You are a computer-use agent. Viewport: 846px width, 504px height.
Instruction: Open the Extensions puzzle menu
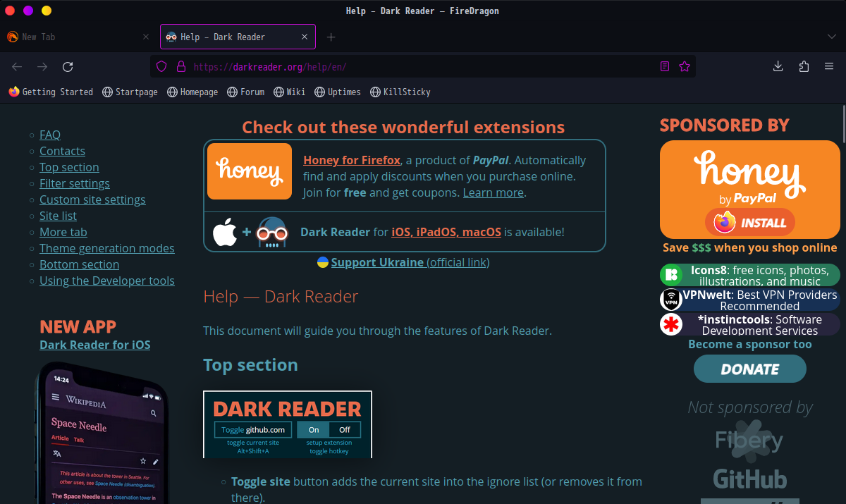pos(804,66)
